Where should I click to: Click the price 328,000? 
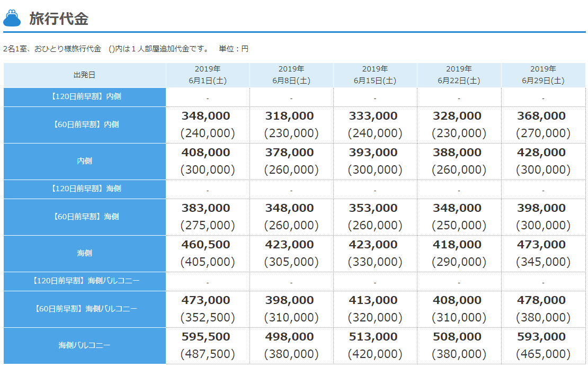click(457, 116)
